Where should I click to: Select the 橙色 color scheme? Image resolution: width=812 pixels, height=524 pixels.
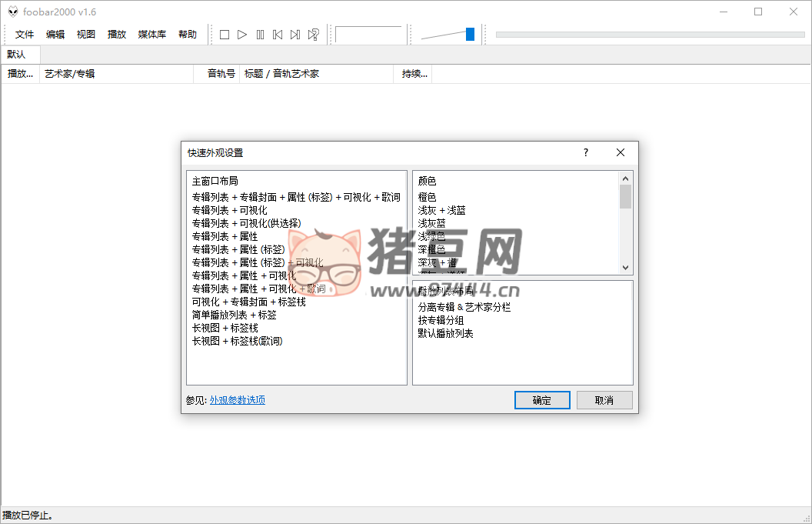pos(427,197)
